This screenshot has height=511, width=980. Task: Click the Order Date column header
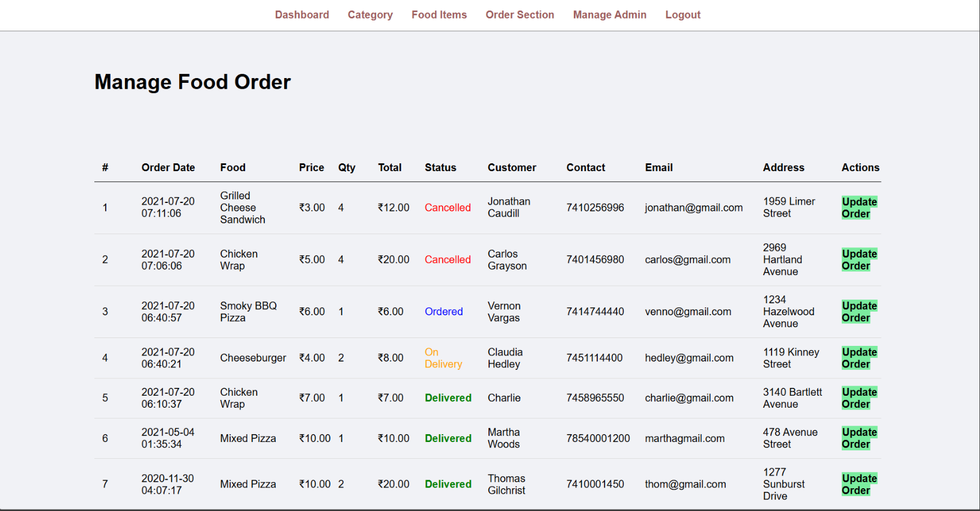point(168,168)
